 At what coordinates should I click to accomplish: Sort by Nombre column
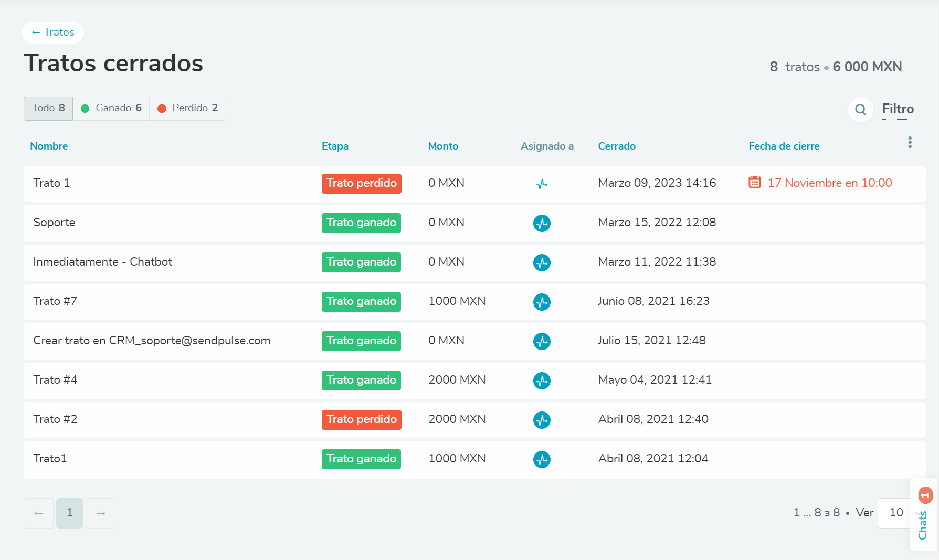[49, 146]
